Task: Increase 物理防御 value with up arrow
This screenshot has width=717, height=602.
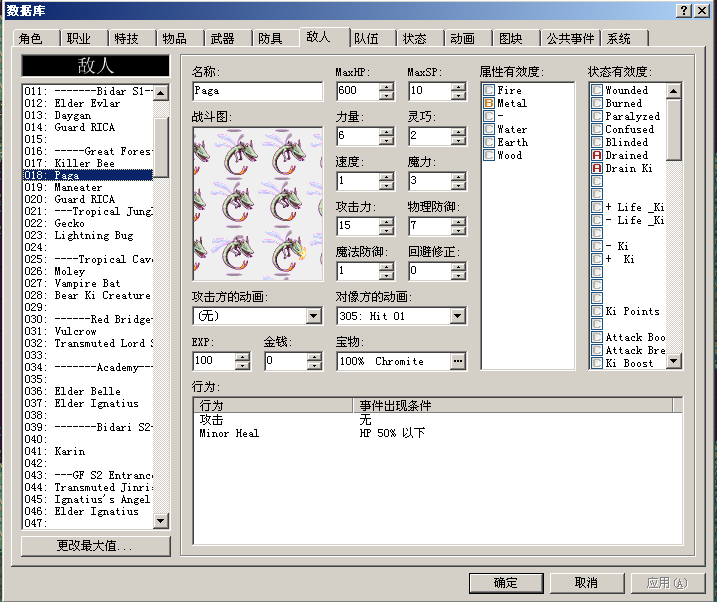Action: (458, 222)
